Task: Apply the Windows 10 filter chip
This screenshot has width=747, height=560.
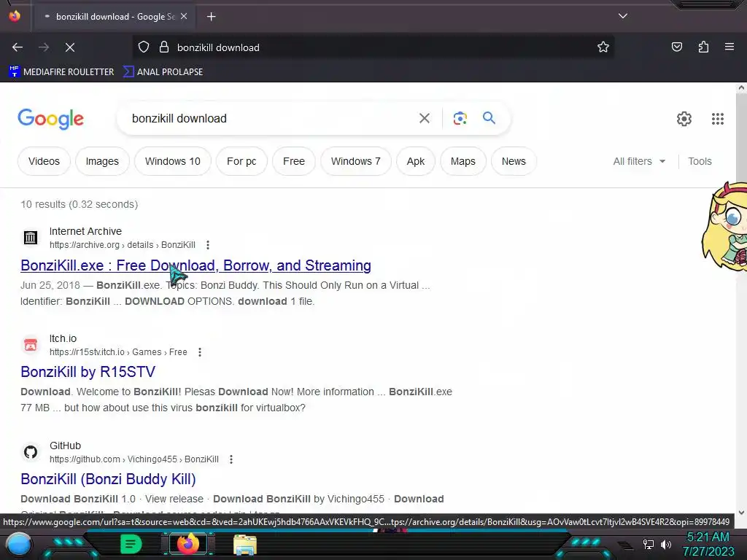Action: (x=172, y=161)
